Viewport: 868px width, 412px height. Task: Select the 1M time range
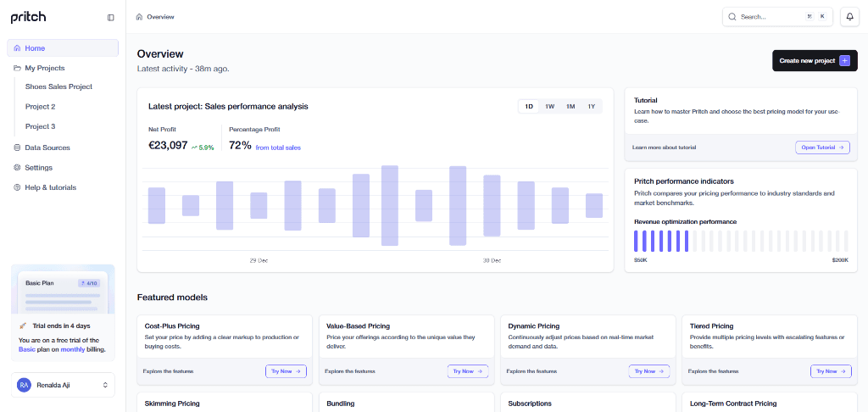point(570,106)
